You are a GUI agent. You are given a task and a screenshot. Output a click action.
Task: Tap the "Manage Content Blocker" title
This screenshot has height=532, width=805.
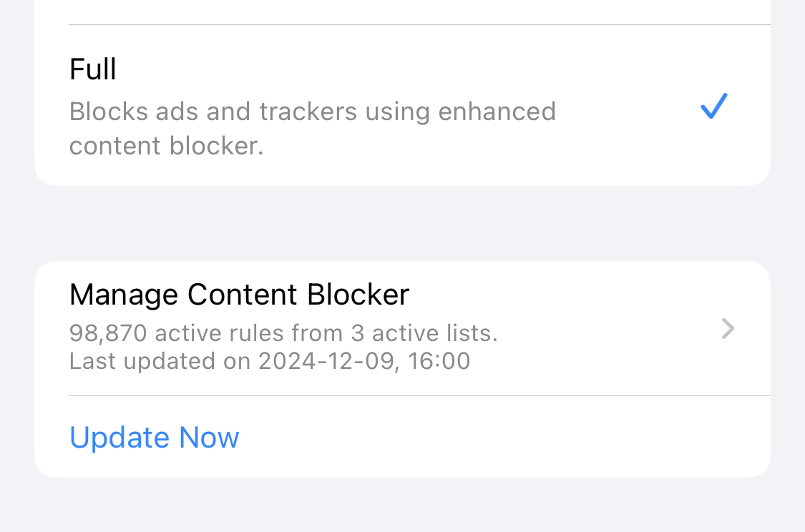[x=239, y=295]
